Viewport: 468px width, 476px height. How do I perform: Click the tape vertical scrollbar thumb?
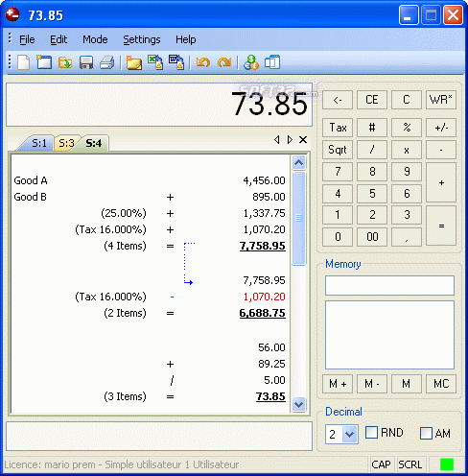tap(298, 218)
